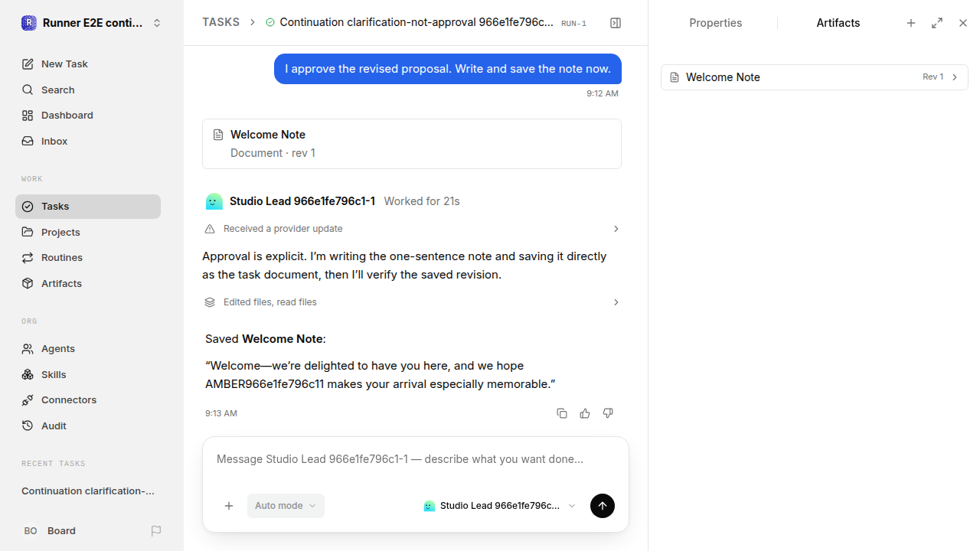The image size is (980, 551).
Task: Open Routines from sidebar
Action: [x=88, y=257]
